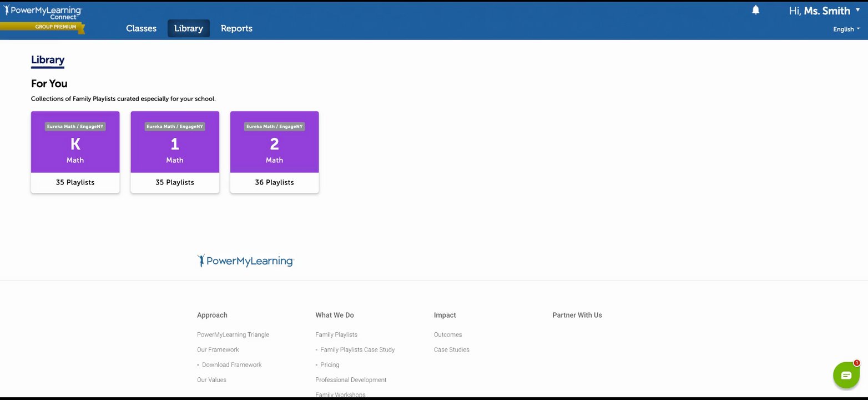Image resolution: width=868 pixels, height=400 pixels.
Task: Open the Grade 1 Math collection card
Action: pyautogui.click(x=175, y=152)
